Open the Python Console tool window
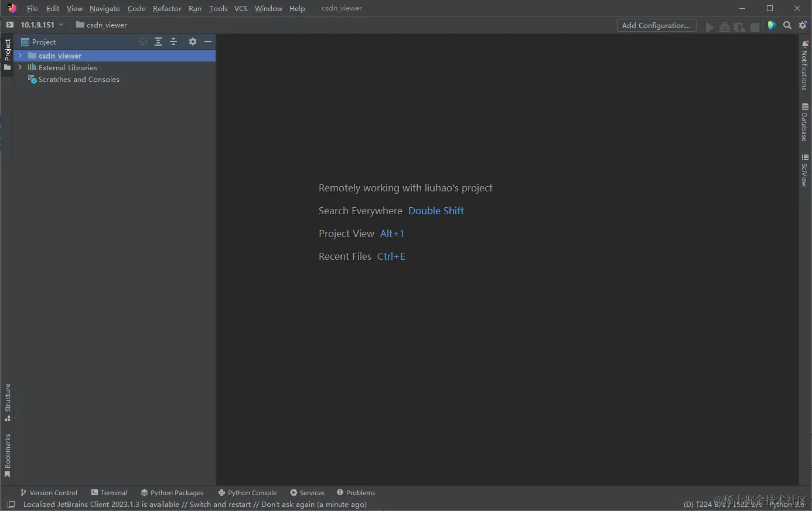The image size is (812, 511). coord(247,493)
